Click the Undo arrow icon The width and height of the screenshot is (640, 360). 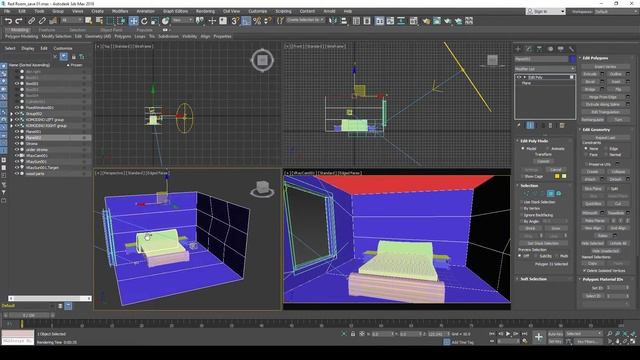[8, 20]
